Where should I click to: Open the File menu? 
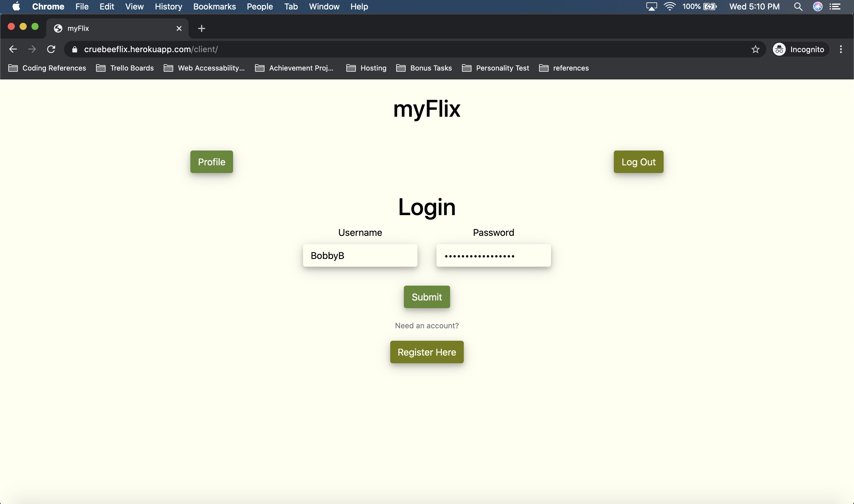coord(82,7)
